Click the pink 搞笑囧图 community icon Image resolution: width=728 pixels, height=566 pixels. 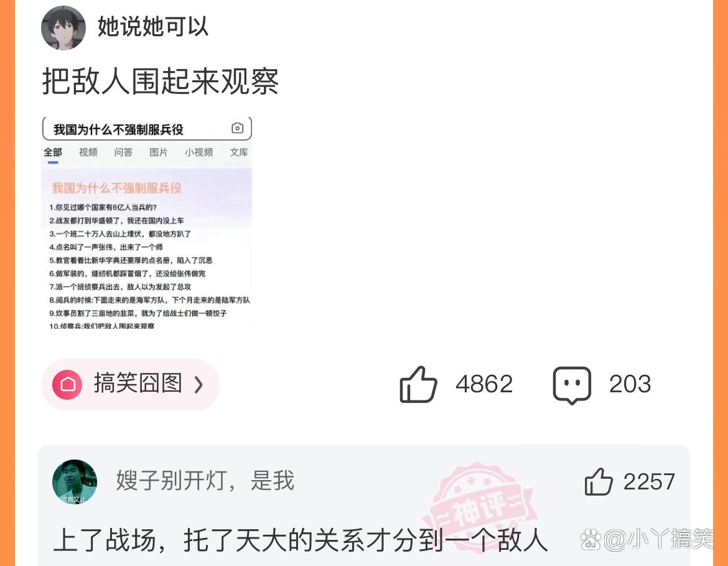(x=67, y=385)
